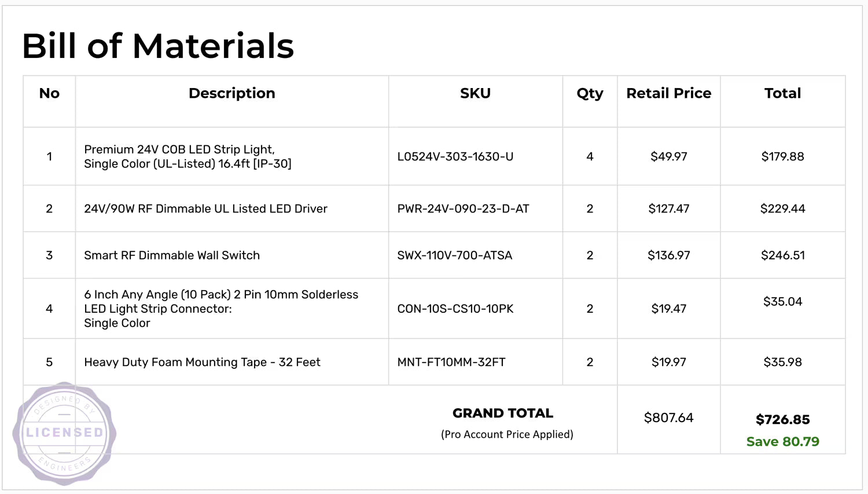Viewport: 868px width, 494px height.
Task: Click the Qty column header
Action: coord(590,93)
